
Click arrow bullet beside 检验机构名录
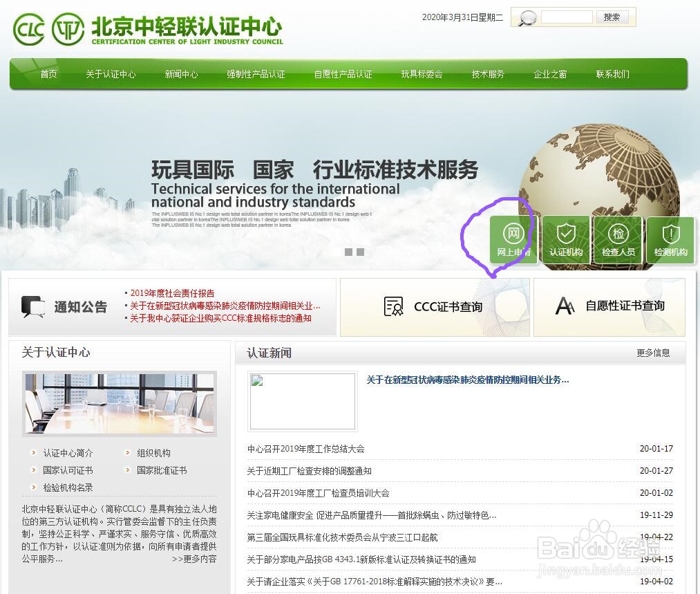(x=33, y=488)
